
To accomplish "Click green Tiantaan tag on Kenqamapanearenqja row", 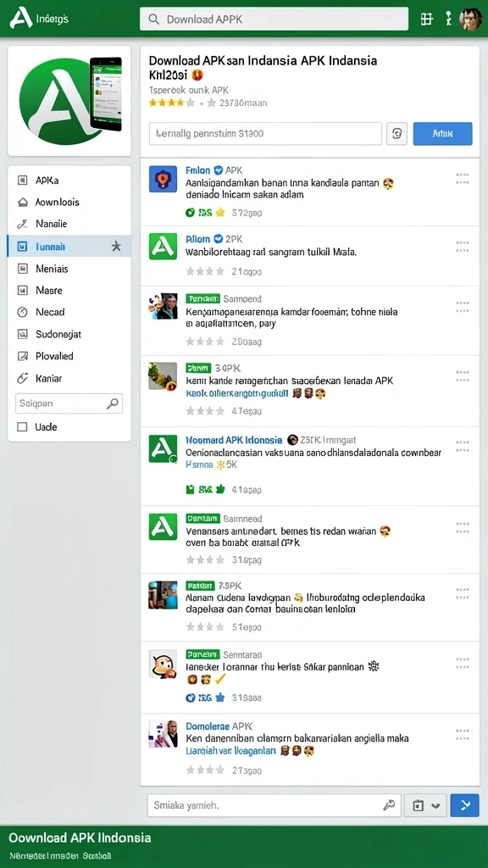I will pyautogui.click(x=203, y=298).
